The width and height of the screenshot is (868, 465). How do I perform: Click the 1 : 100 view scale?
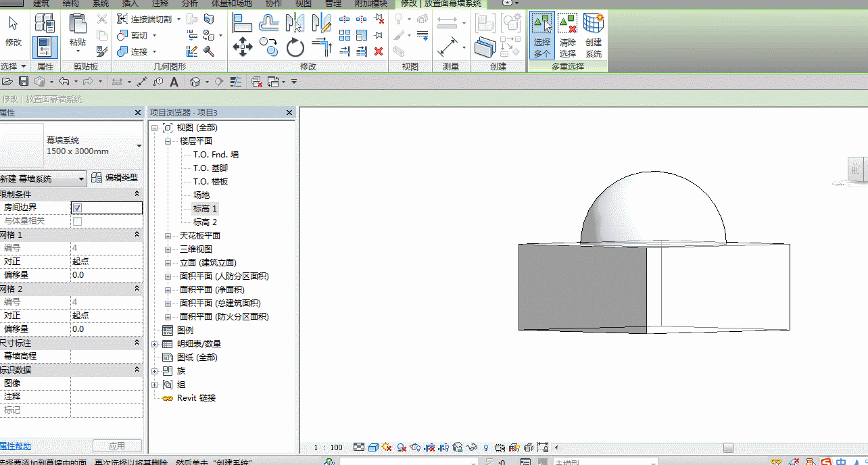point(329,447)
